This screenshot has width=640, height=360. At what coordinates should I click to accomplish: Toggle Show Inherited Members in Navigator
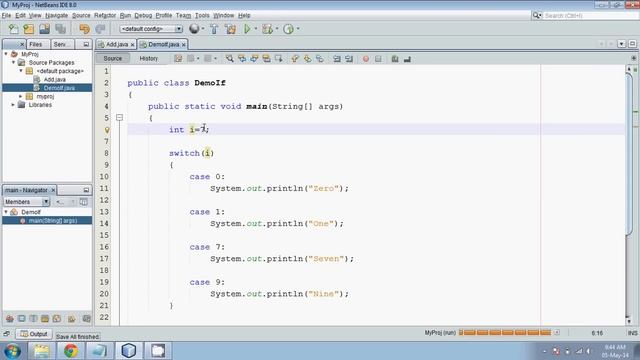(10, 318)
